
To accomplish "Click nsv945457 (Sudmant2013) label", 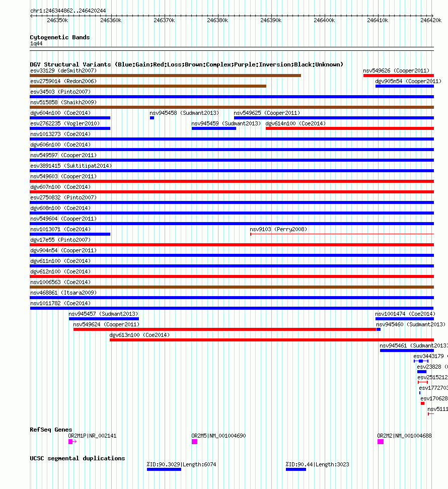I will point(103,314).
